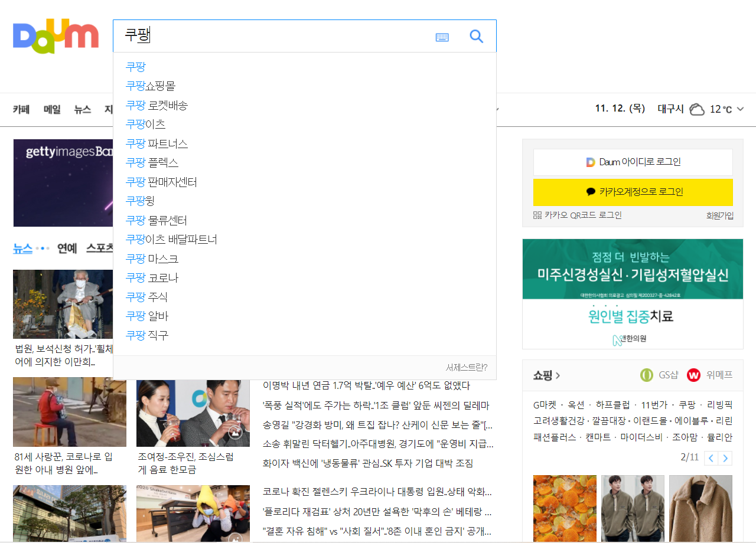Click the 캔마트 shopping link
756x543 pixels.
(x=598, y=437)
